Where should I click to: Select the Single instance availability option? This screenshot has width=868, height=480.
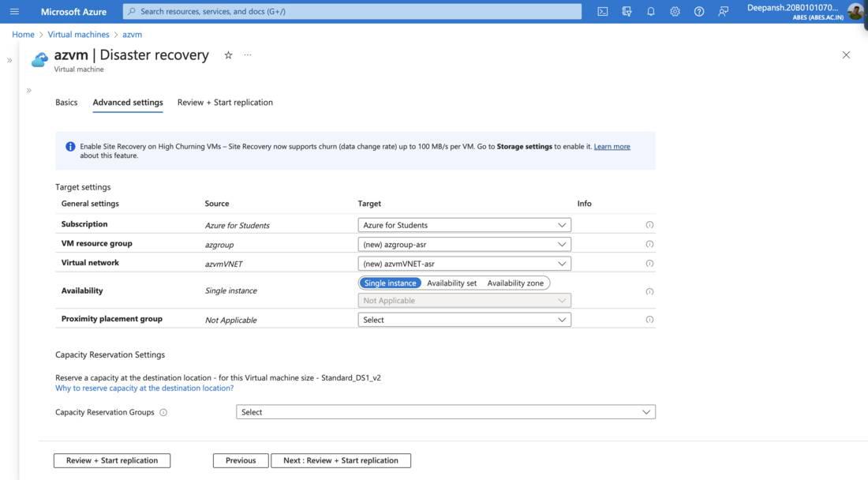(x=390, y=283)
